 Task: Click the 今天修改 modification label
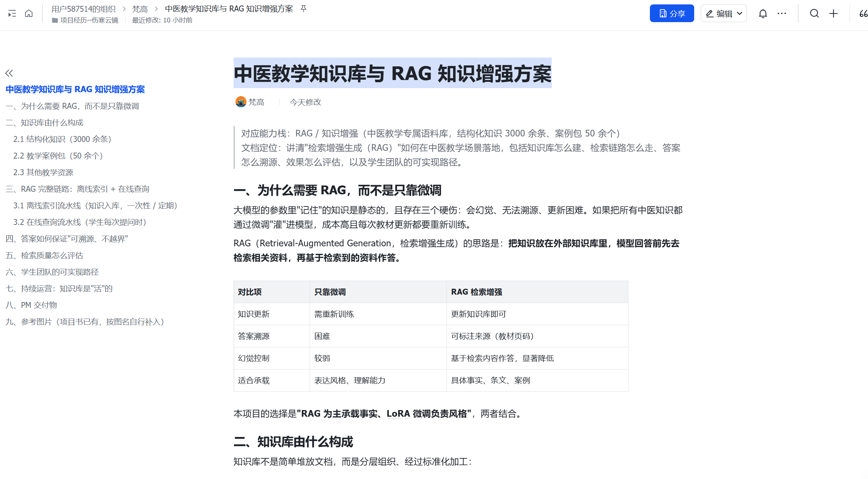click(305, 102)
